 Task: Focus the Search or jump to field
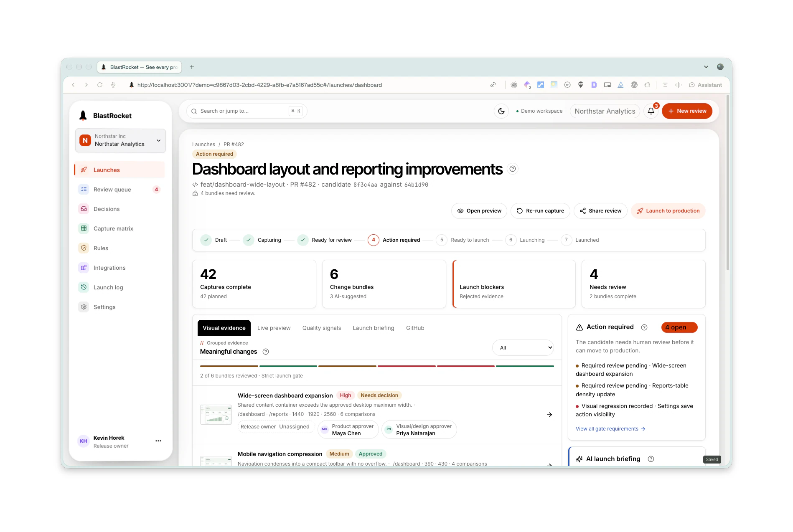[247, 111]
